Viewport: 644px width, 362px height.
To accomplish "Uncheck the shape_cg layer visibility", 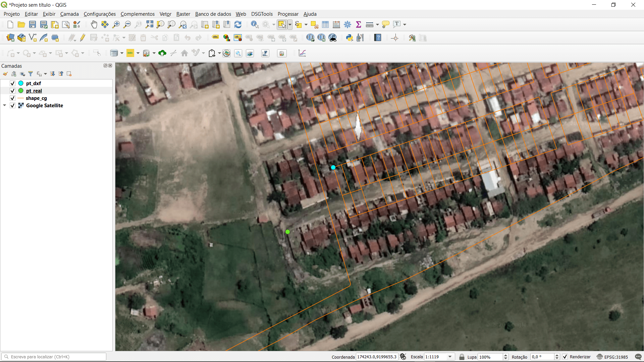I will [12, 98].
